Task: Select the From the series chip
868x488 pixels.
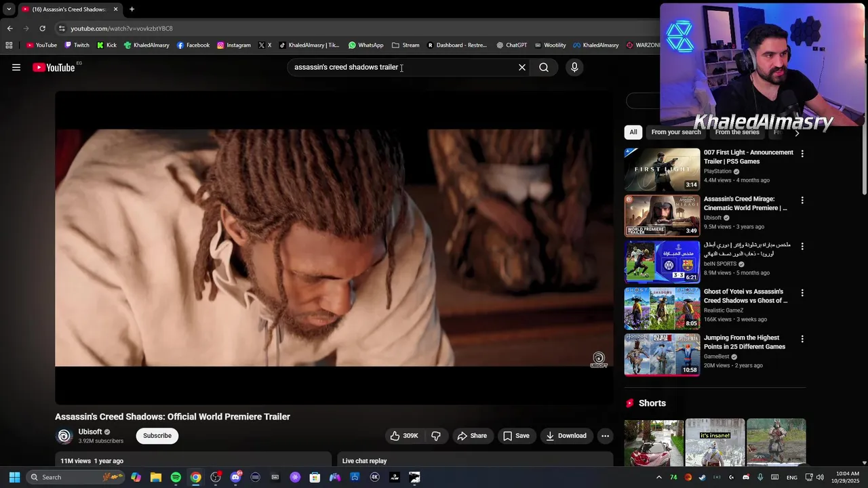Action: tap(737, 132)
